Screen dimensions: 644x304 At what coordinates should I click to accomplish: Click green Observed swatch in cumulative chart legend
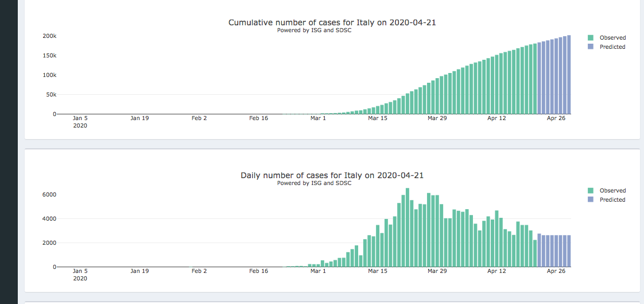pos(591,38)
